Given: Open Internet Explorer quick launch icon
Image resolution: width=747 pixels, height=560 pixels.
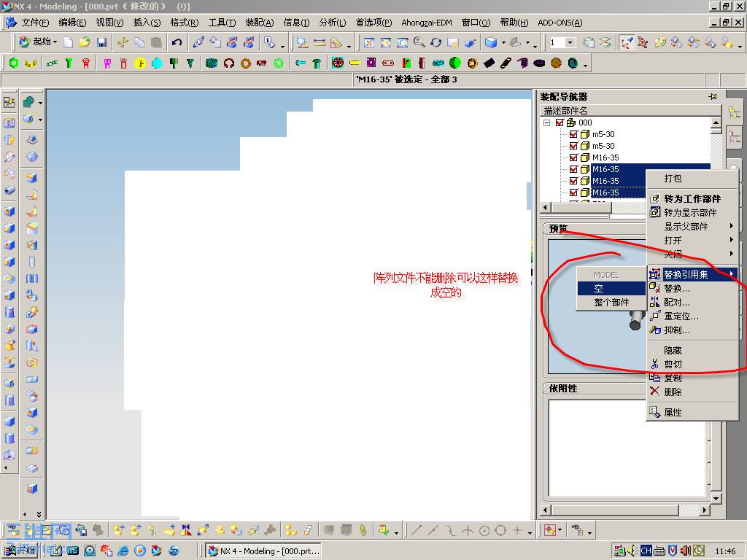Looking at the screenshot, I should pyautogui.click(x=123, y=551).
